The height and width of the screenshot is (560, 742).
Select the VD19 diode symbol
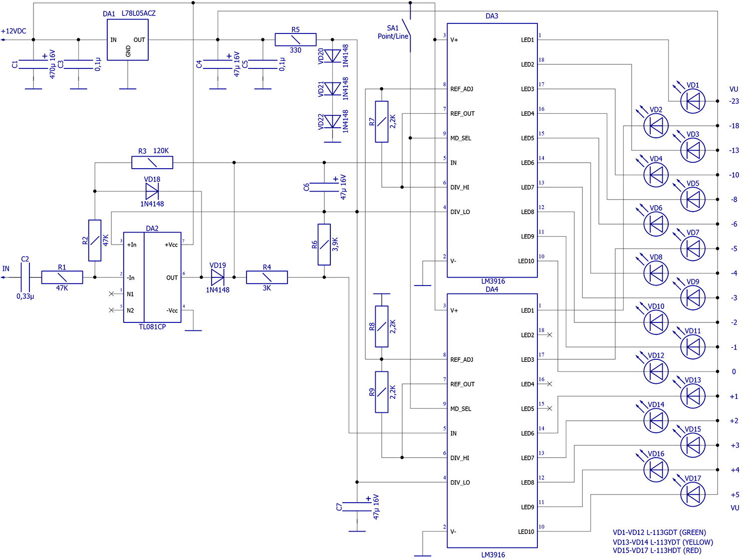[218, 277]
